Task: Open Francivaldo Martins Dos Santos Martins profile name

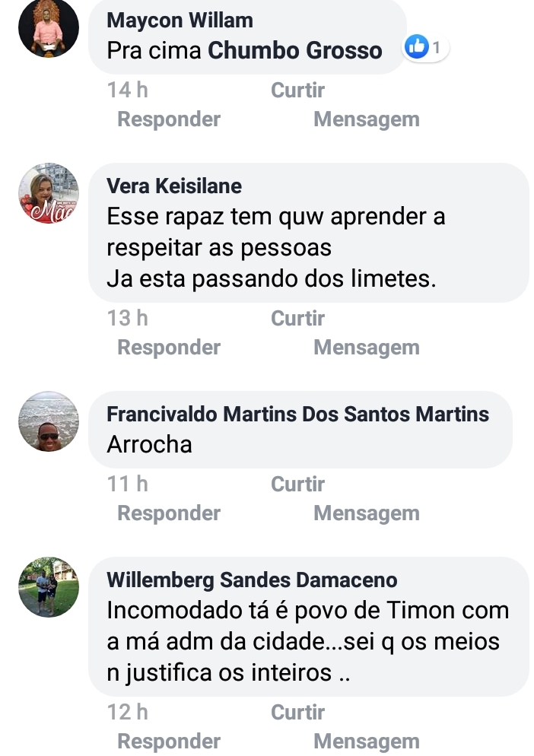Action: pyautogui.click(x=298, y=415)
